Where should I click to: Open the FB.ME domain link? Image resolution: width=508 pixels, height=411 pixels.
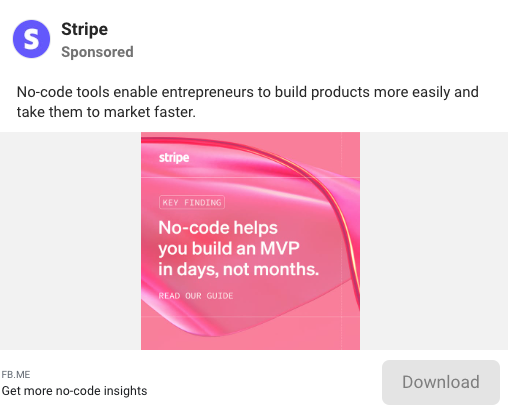(16, 375)
